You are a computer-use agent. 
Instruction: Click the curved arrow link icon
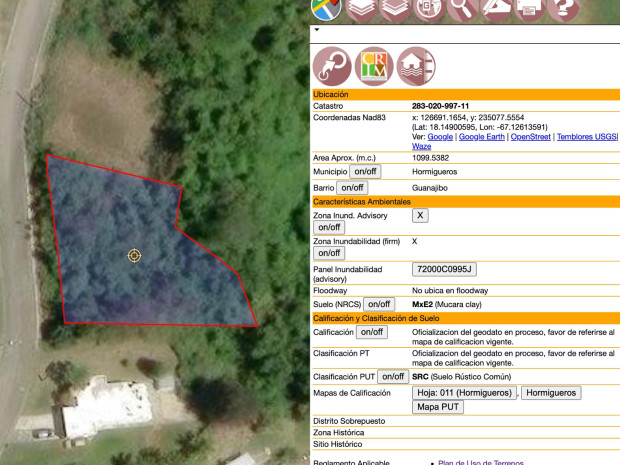pyautogui.click(x=333, y=66)
